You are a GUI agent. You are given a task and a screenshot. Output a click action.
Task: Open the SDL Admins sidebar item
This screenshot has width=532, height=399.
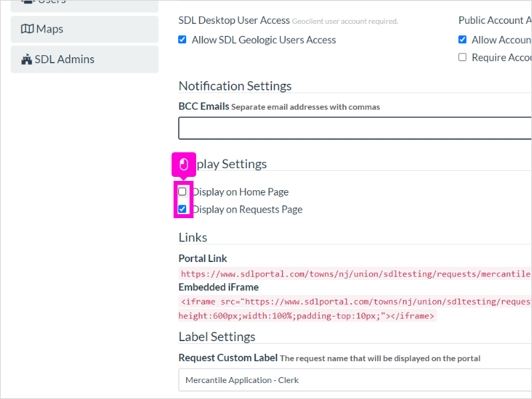click(84, 59)
